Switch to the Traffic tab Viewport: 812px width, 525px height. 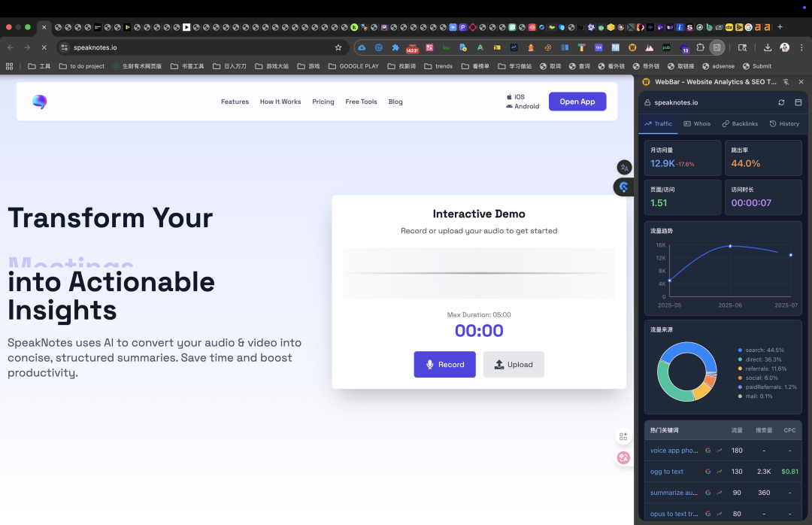pos(658,124)
